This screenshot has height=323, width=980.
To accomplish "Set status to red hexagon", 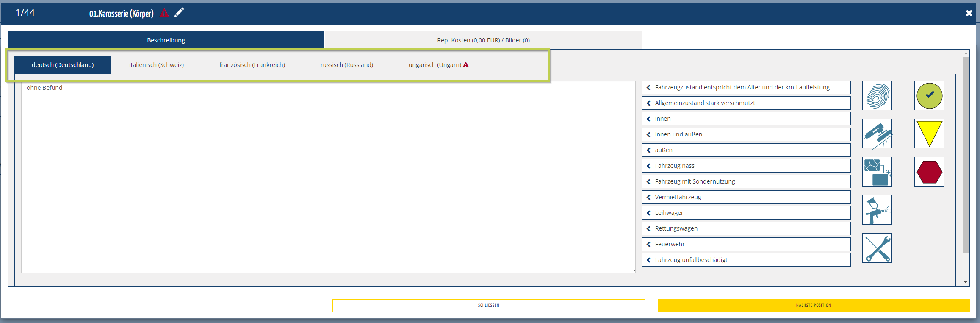I will pyautogui.click(x=929, y=172).
